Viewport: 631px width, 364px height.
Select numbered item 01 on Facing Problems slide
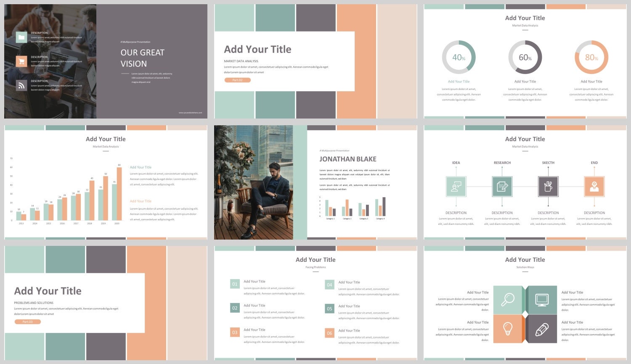point(234,284)
